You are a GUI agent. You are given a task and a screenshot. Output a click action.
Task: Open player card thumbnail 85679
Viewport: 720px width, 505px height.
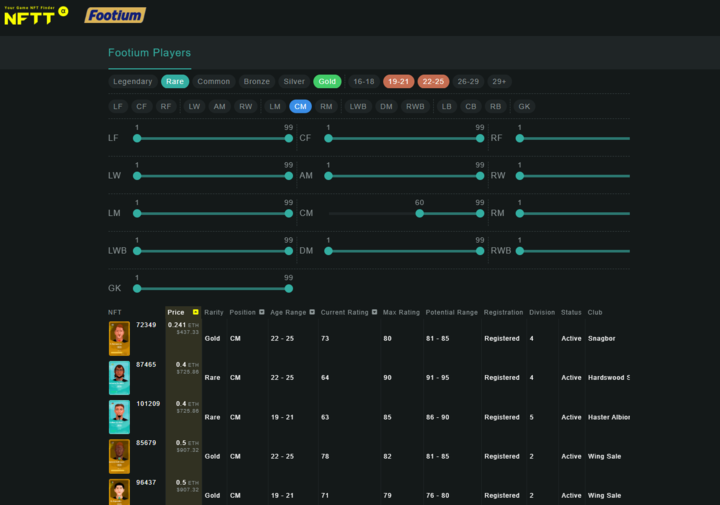pos(119,456)
